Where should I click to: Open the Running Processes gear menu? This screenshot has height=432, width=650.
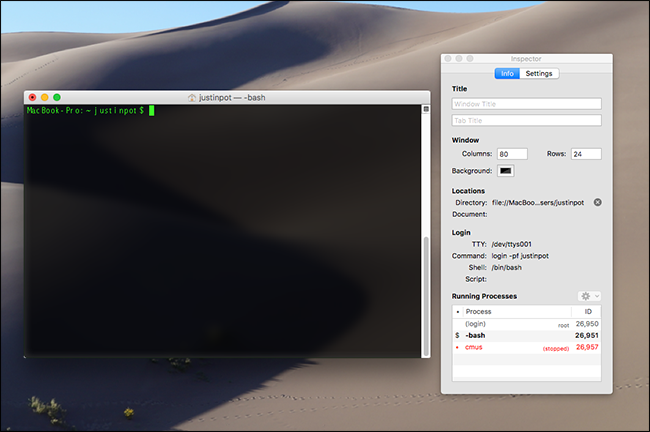(589, 296)
